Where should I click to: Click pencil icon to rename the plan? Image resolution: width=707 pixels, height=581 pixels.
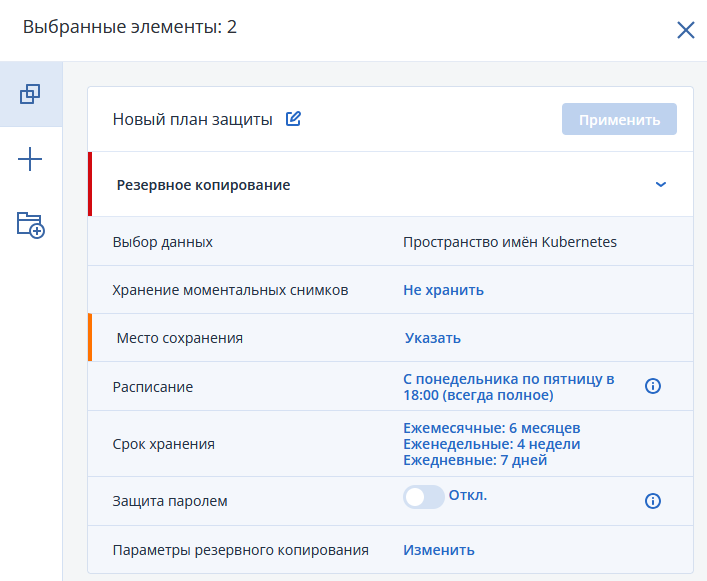point(293,119)
